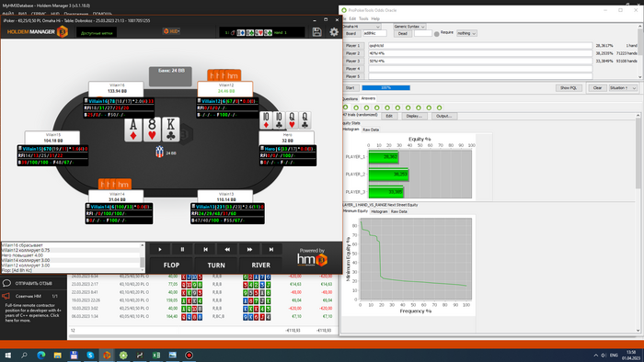
Task: Click the Доступные метки tags button
Action: pyautogui.click(x=97, y=33)
